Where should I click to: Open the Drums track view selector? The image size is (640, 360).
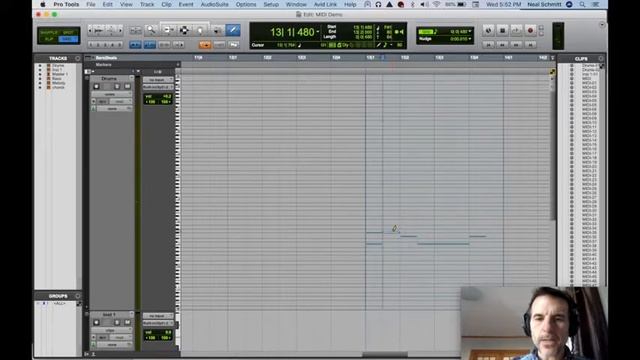(111, 94)
